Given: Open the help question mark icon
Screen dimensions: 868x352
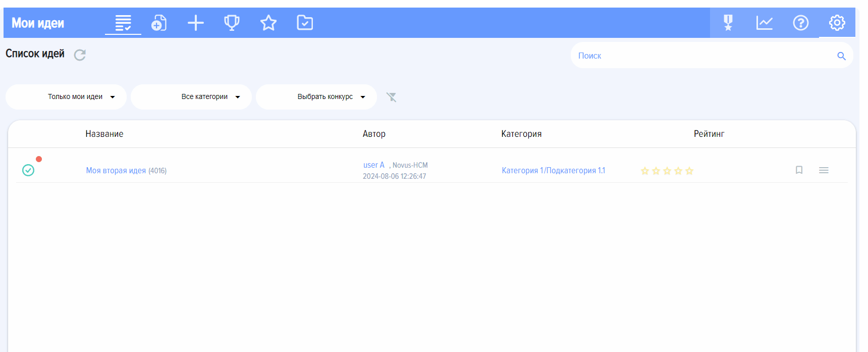Looking at the screenshot, I should [800, 23].
